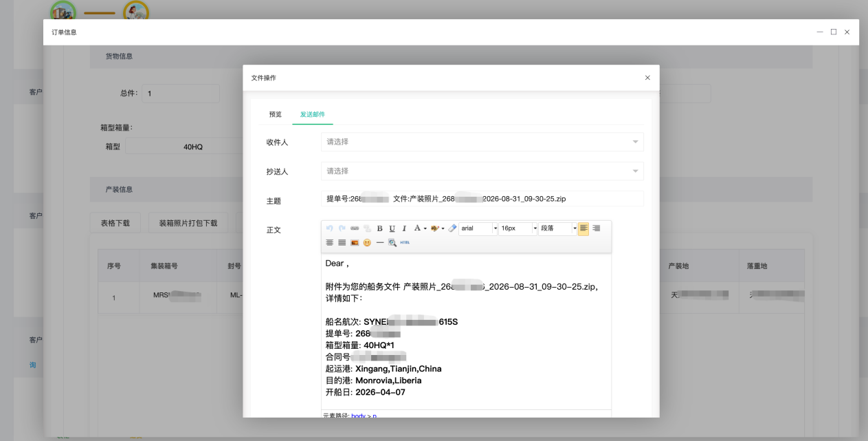Viewport: 868px width, 441px height.
Task: Open the preview magnifier tool in editor
Action: point(392,242)
